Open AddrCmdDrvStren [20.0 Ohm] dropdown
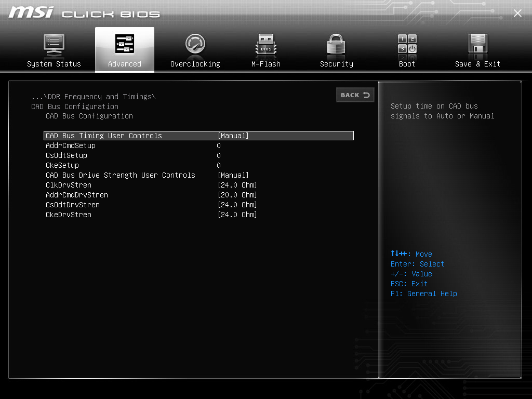The height and width of the screenshot is (399, 532). tap(237, 195)
